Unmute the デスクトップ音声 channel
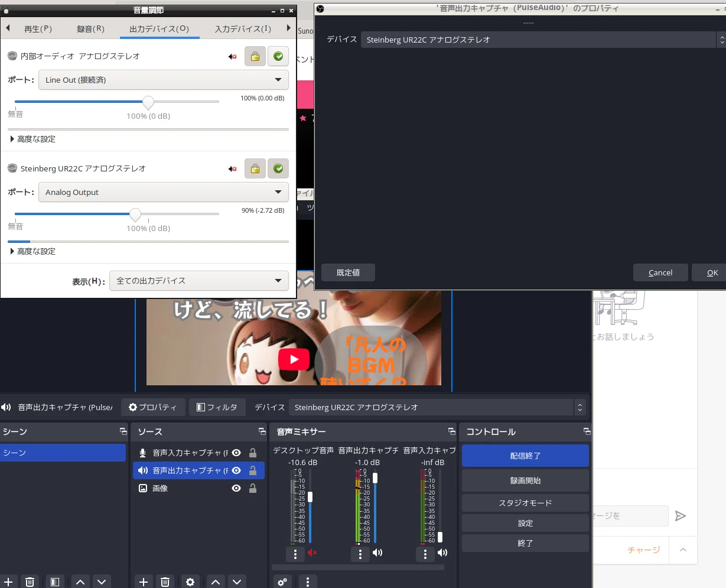 coord(312,553)
